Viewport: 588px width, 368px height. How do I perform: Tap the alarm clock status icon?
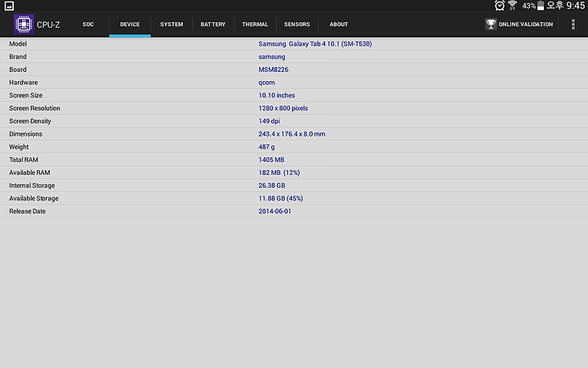click(x=500, y=6)
